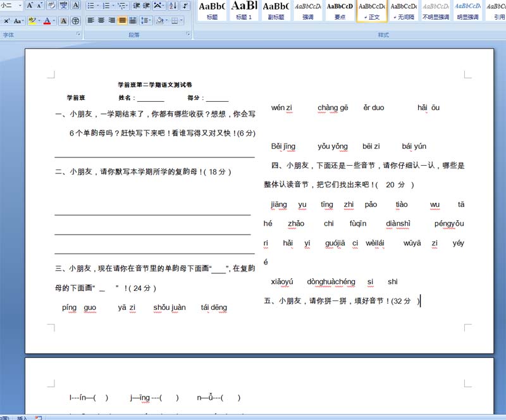The image size is (506, 420).
Task: Click the document title 学前班第二学期语文测试卷
Action: point(155,85)
